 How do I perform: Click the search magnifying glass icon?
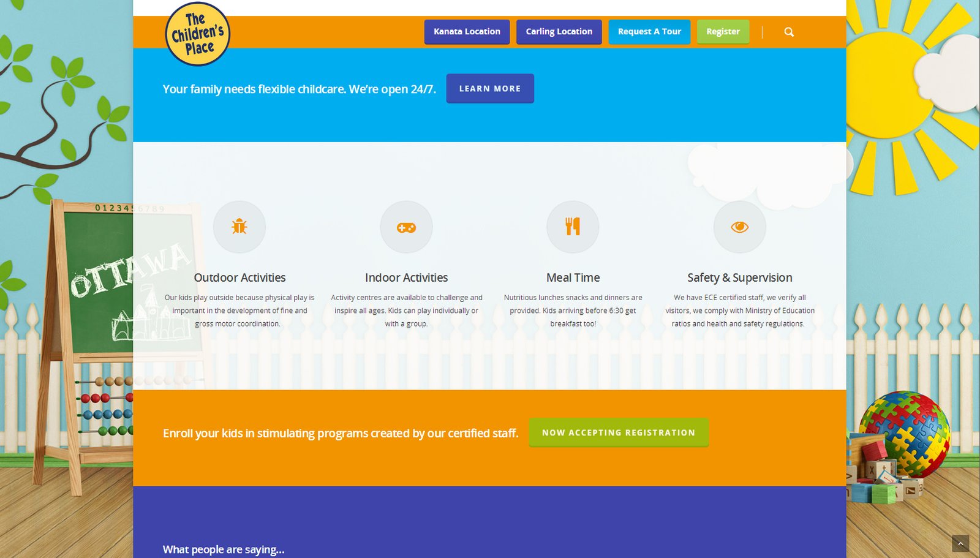789,32
